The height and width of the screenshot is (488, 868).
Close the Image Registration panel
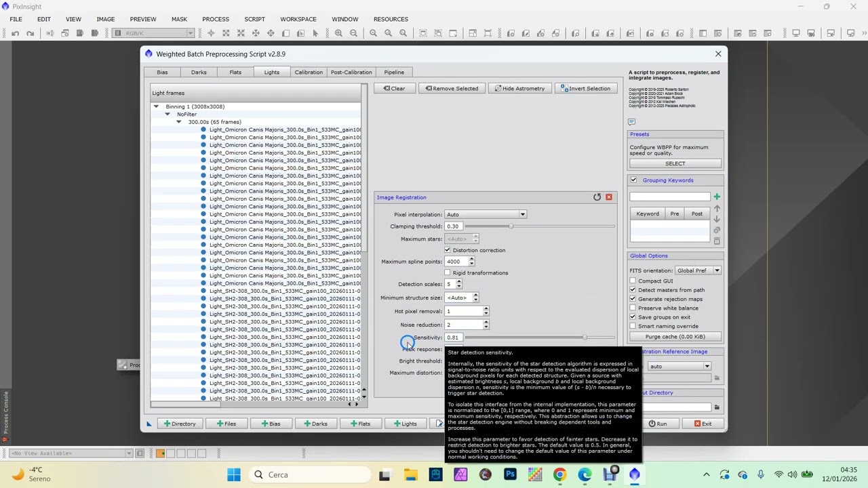tap(609, 197)
